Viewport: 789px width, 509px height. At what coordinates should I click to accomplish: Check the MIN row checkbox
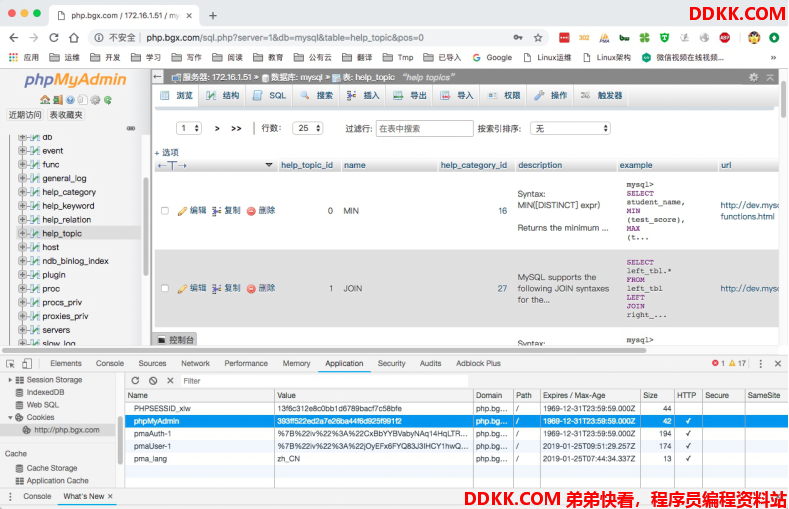coord(165,211)
